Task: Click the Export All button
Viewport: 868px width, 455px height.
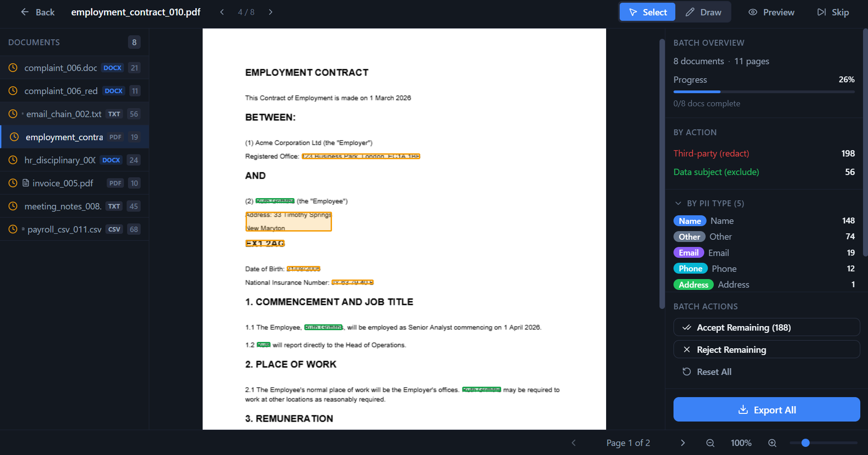Action: (x=767, y=410)
